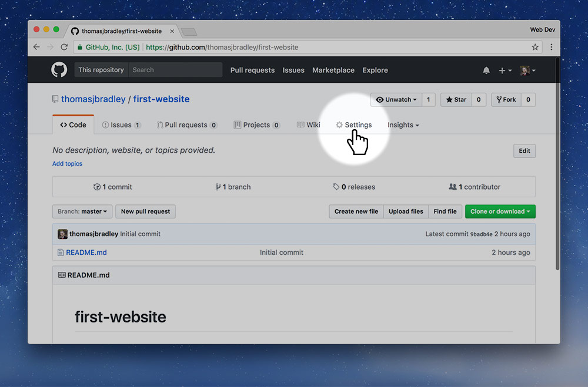Open the Settings tab
This screenshot has width=588, height=387.
[353, 124]
